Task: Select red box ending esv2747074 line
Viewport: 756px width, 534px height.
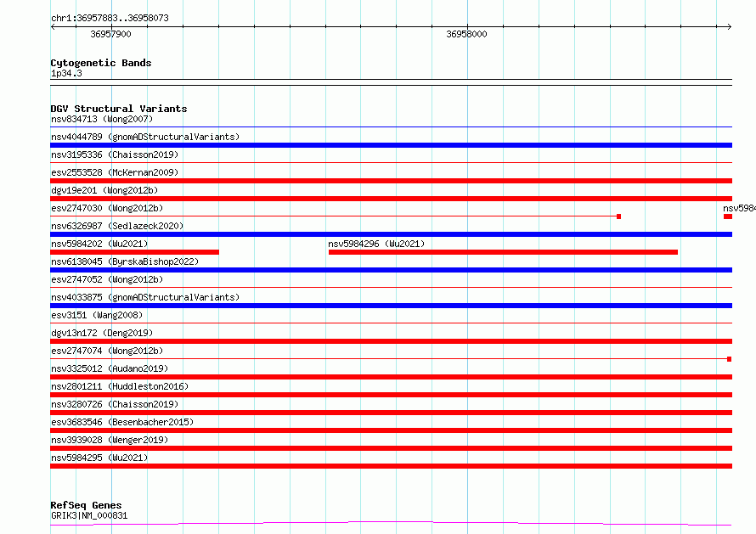Action: [730, 359]
